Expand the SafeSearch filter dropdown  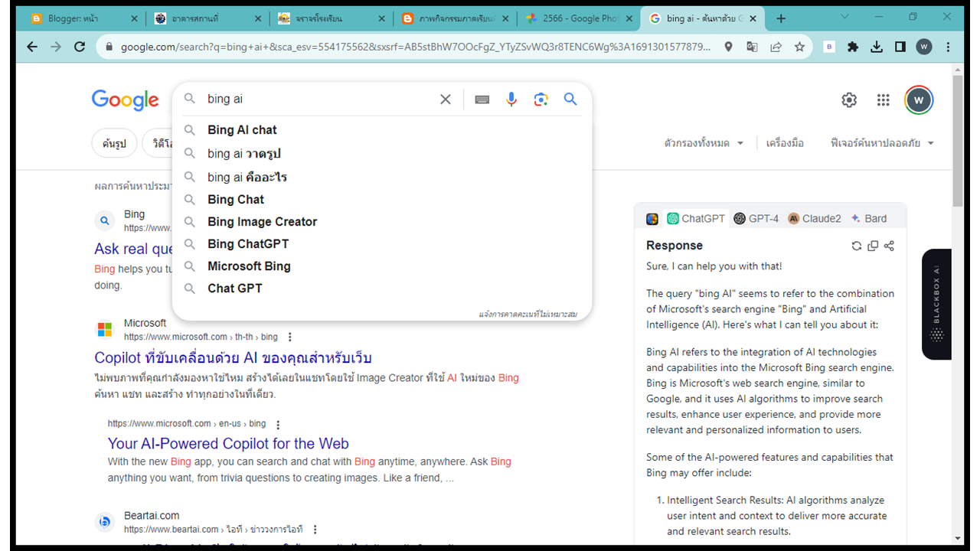(882, 143)
